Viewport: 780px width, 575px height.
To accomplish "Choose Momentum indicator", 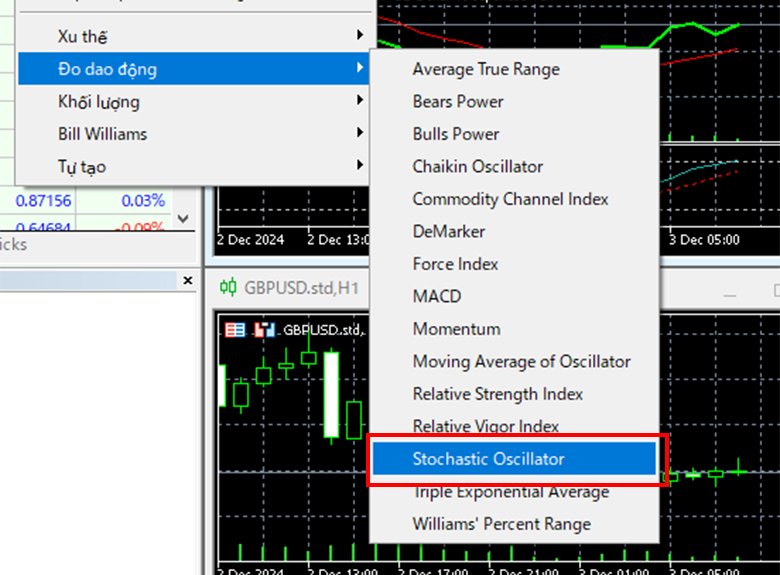I will [x=514, y=329].
